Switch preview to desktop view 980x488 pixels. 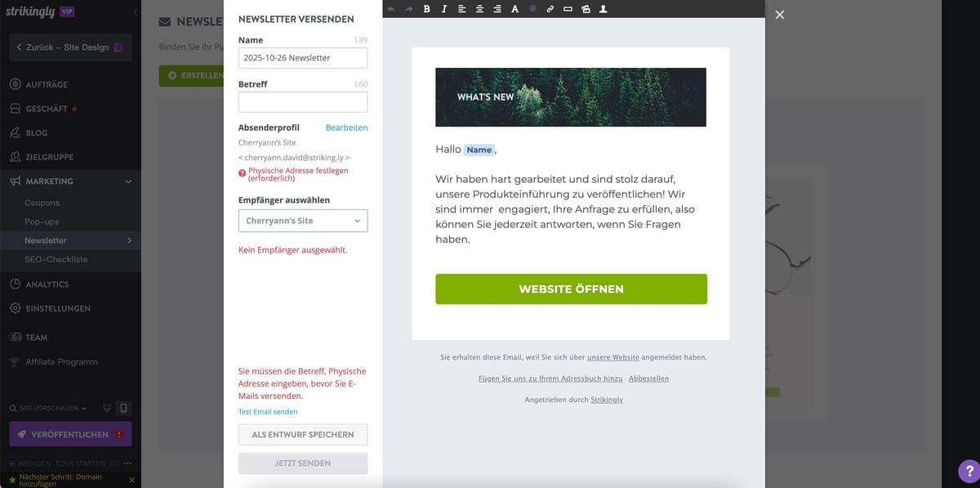107,407
